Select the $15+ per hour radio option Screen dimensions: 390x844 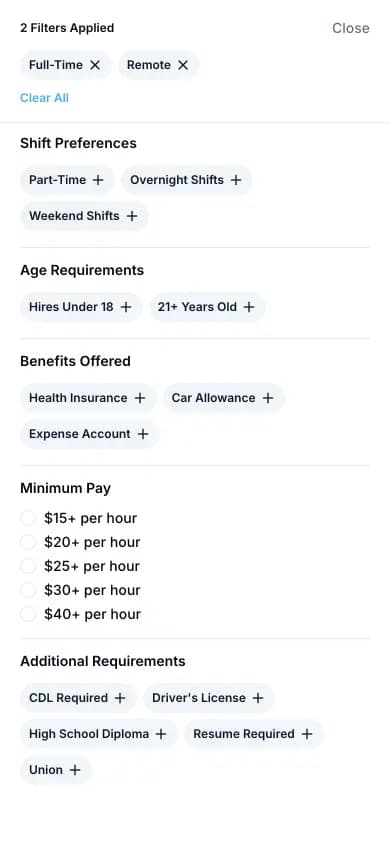28,518
